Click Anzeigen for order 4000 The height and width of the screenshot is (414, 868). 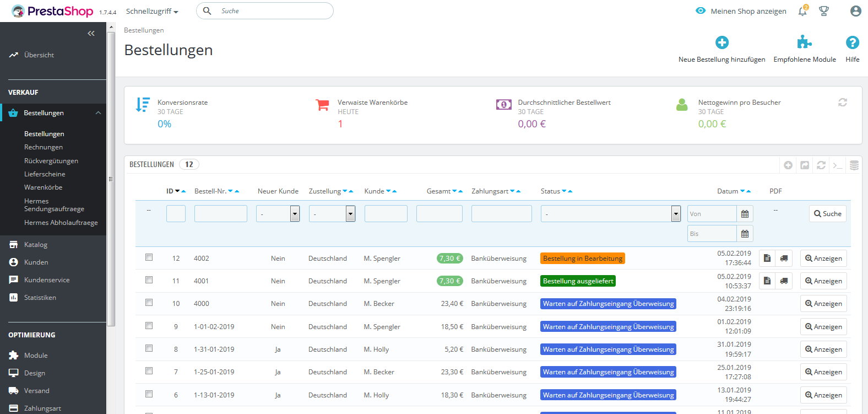point(823,304)
